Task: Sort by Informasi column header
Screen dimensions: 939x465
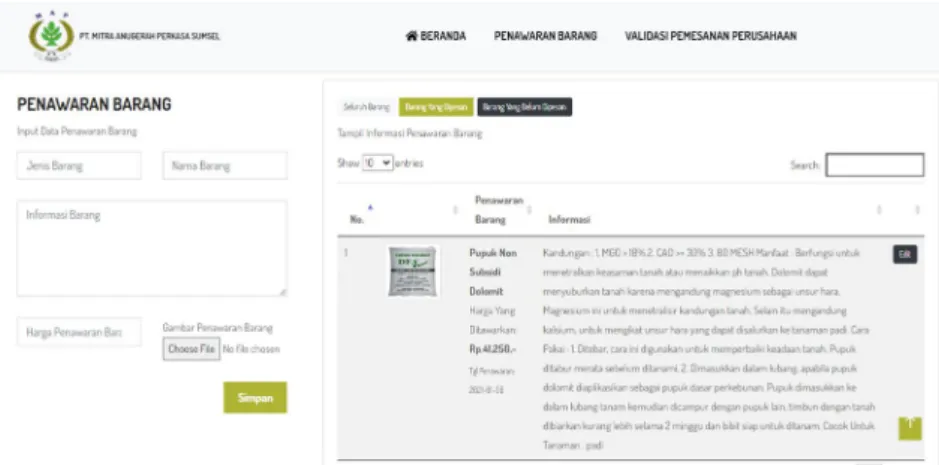Action: click(x=570, y=220)
